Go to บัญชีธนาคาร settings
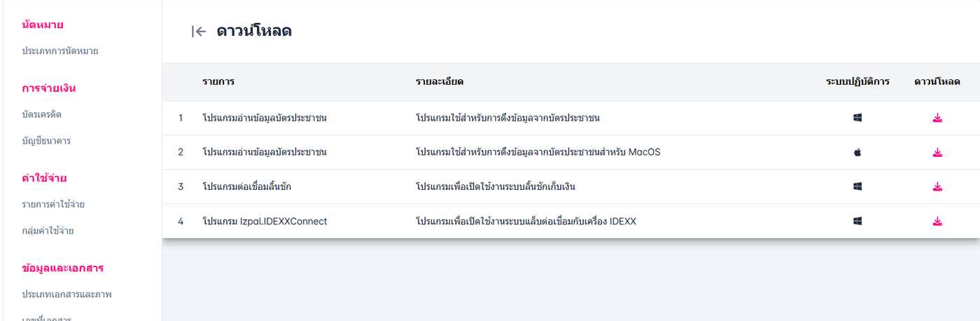 pyautogui.click(x=46, y=141)
